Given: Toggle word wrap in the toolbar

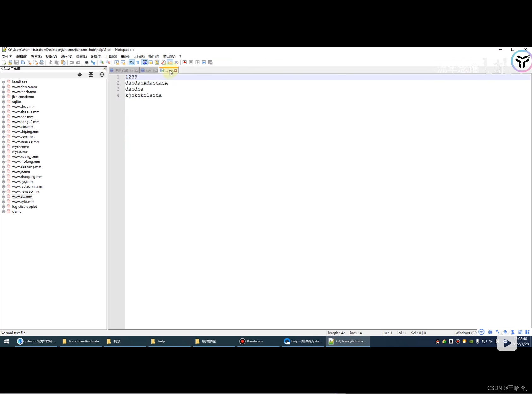Looking at the screenshot, I should tap(132, 62).
